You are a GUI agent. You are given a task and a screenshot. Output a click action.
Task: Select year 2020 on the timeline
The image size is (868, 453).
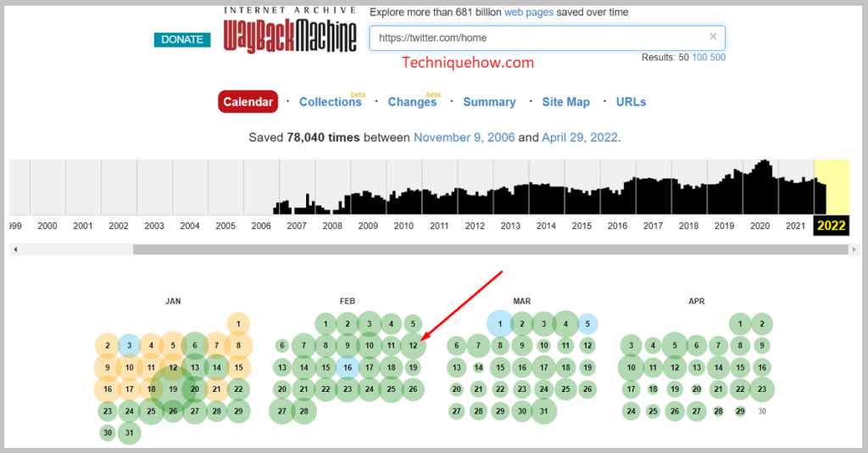click(760, 226)
